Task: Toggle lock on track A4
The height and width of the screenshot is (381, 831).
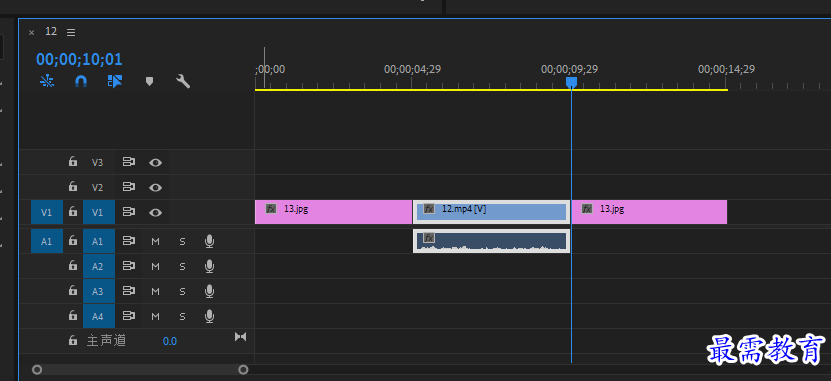Action: [73, 315]
